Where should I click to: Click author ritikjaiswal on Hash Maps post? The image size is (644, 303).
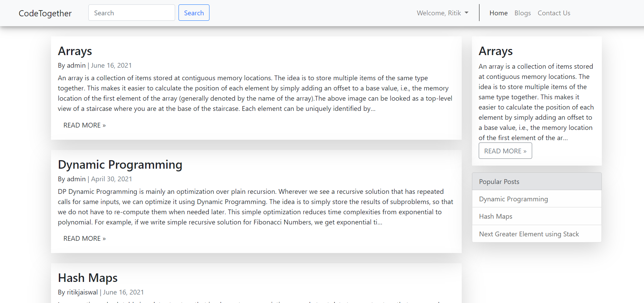82,292
